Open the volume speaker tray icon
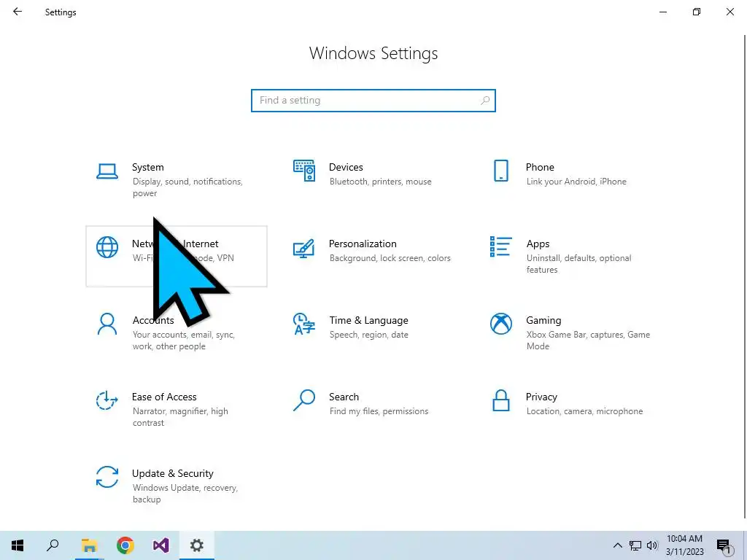The width and height of the screenshot is (747, 560). point(652,545)
